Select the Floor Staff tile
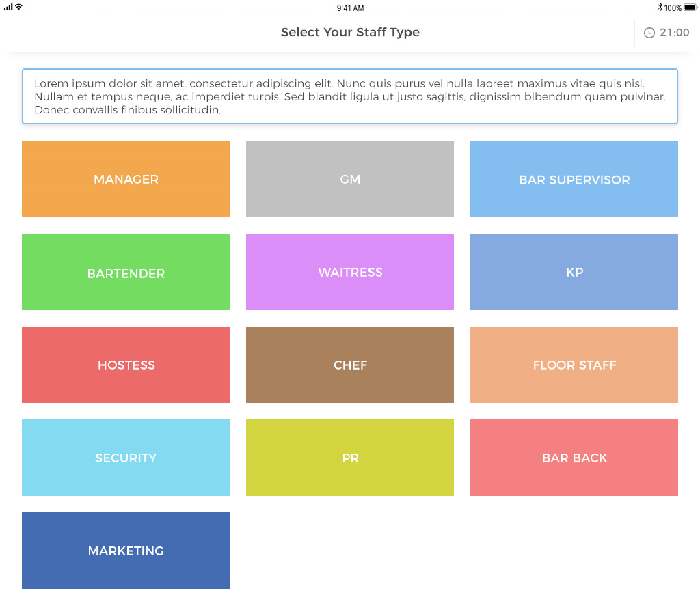Image resolution: width=700 pixels, height=597 pixels. (574, 365)
